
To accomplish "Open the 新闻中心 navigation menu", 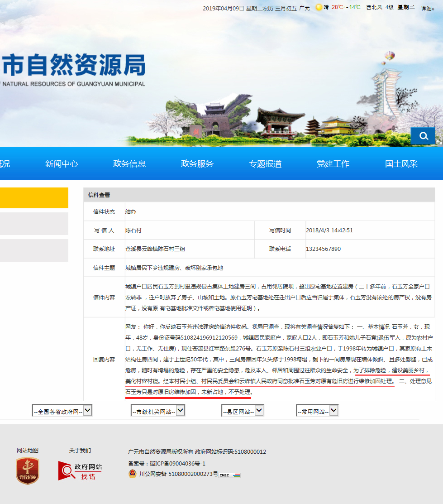I will (62, 164).
